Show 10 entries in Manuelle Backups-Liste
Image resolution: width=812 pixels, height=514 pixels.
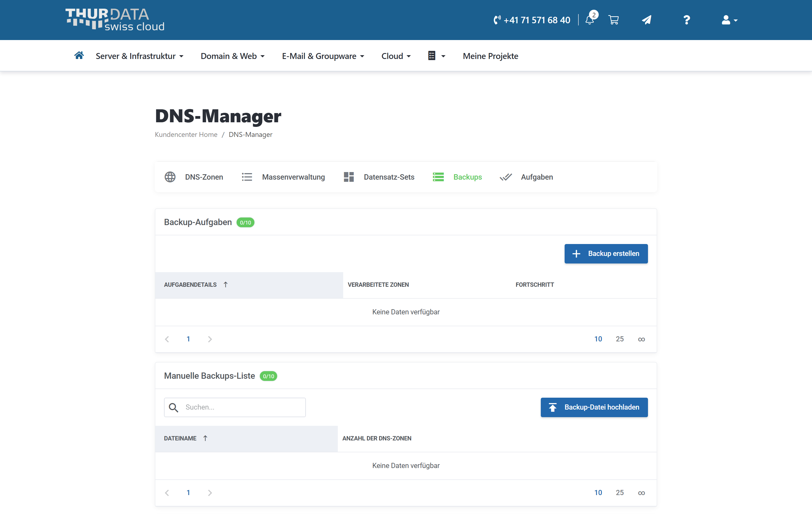coord(598,493)
